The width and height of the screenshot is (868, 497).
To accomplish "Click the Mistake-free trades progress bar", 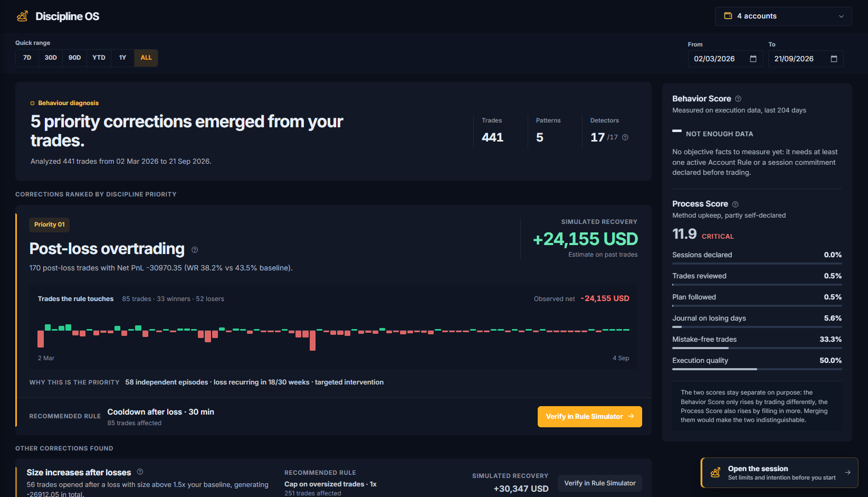I will (757, 348).
